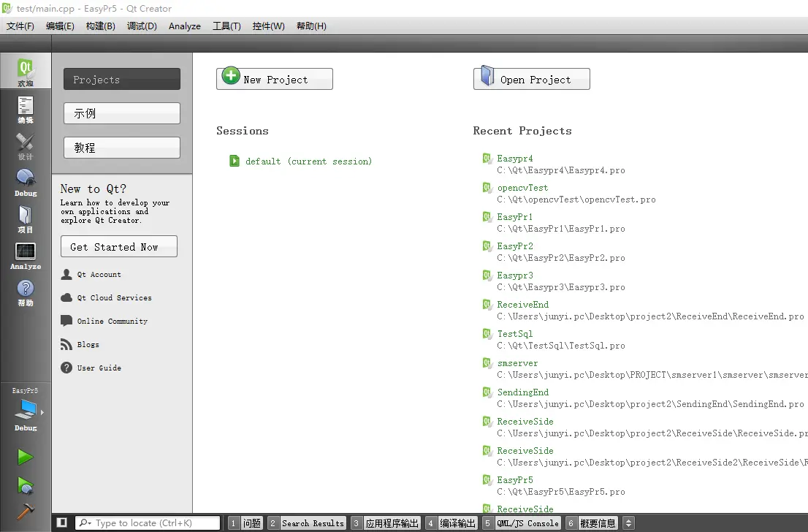Toggle the left sidebar visibility

(62, 522)
